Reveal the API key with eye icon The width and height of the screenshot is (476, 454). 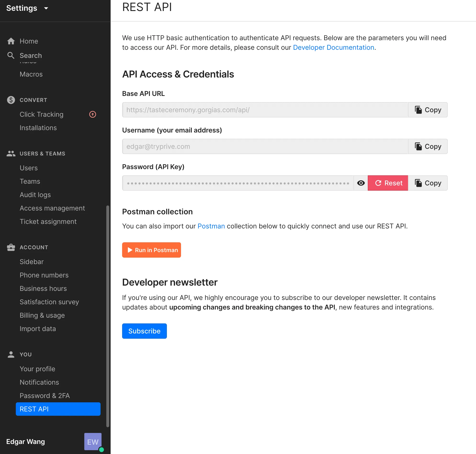(x=361, y=183)
